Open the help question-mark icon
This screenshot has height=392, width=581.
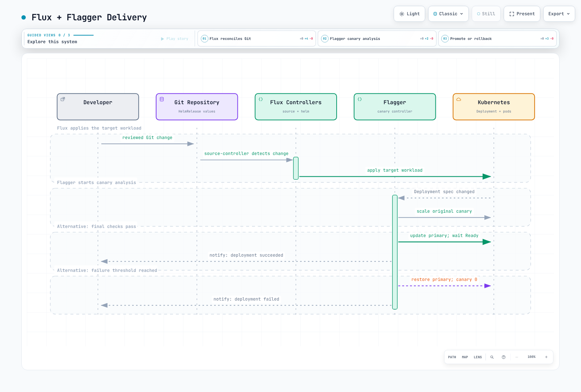pyautogui.click(x=504, y=357)
